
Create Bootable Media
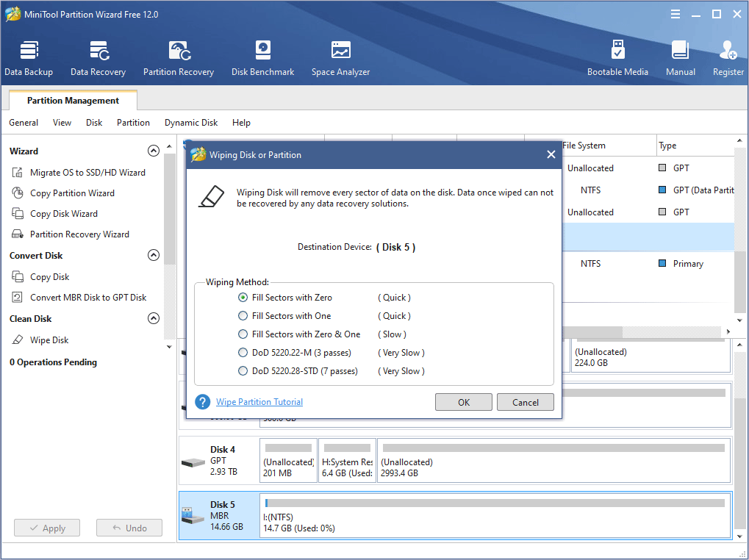tap(617, 58)
